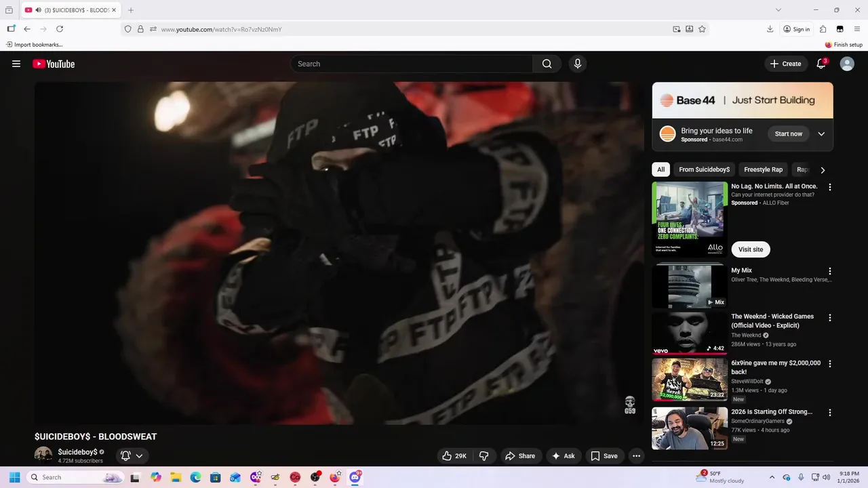The image size is (868, 488).
Task: Open new browser tab
Action: click(131, 10)
